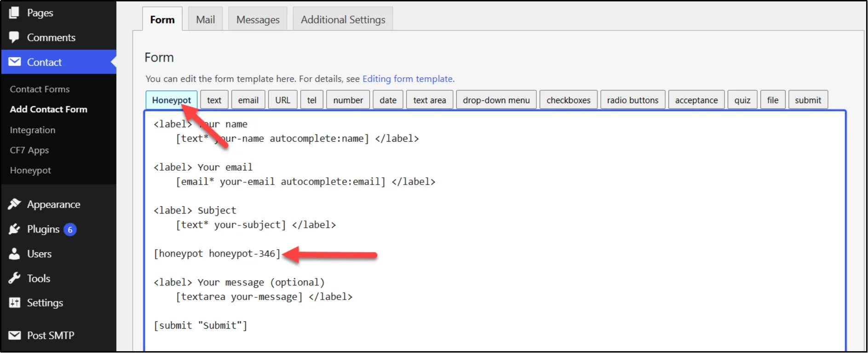This screenshot has width=868, height=353.
Task: Click the Tools wrench icon
Action: (14, 278)
